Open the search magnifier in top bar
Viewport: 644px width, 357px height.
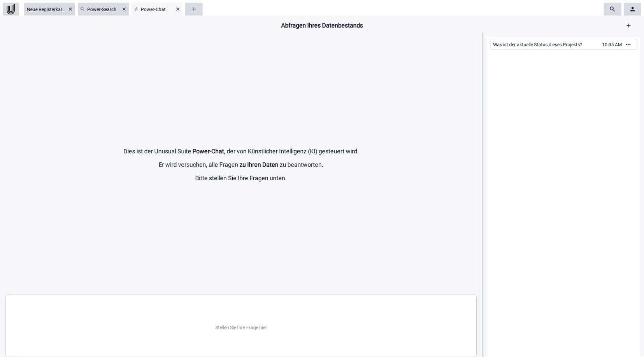click(612, 9)
